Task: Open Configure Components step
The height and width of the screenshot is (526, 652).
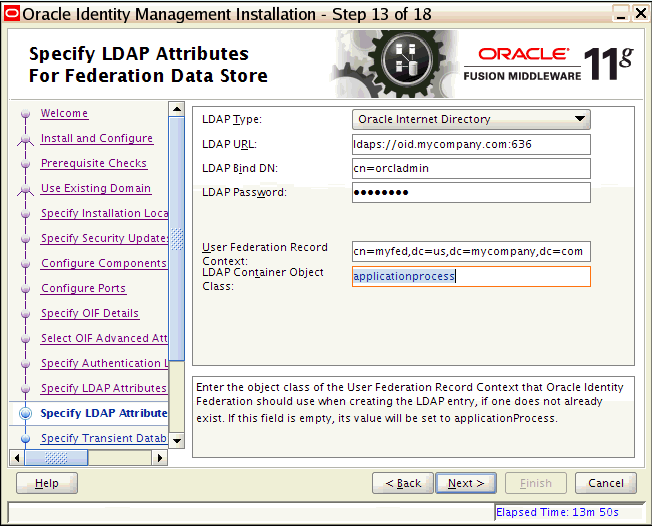Action: [104, 263]
